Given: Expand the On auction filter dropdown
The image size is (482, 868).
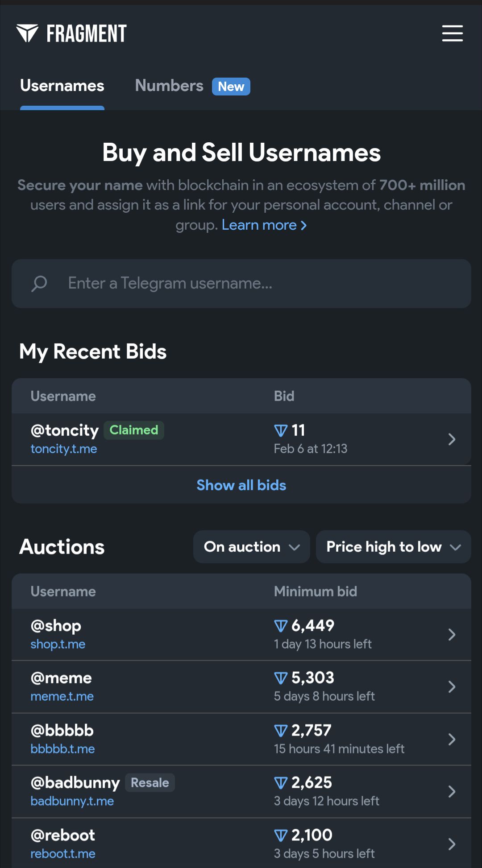Looking at the screenshot, I should tap(251, 547).
